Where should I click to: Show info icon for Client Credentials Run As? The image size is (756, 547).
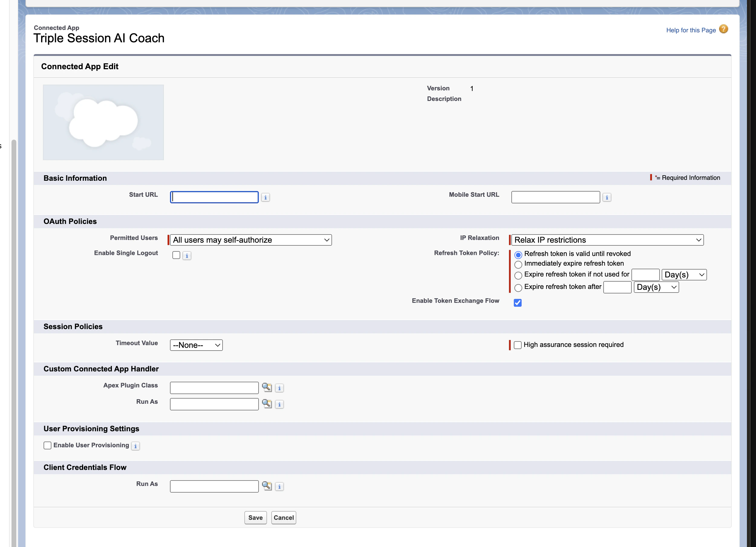coord(279,487)
